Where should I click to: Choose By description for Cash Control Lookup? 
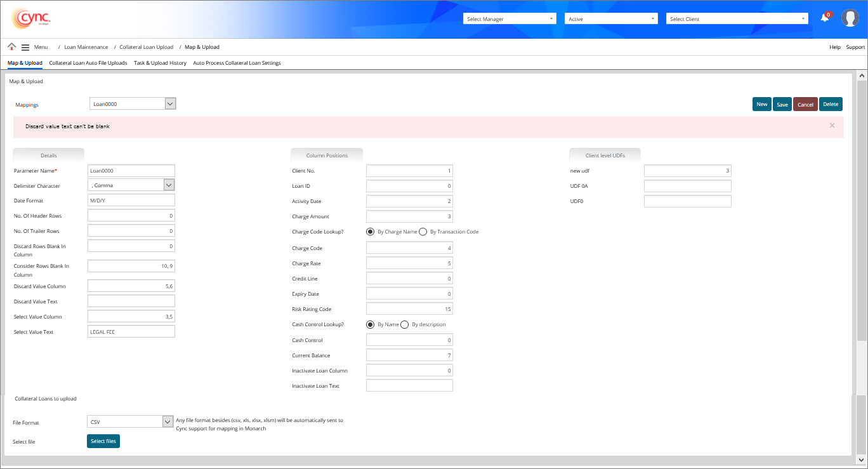coord(405,324)
